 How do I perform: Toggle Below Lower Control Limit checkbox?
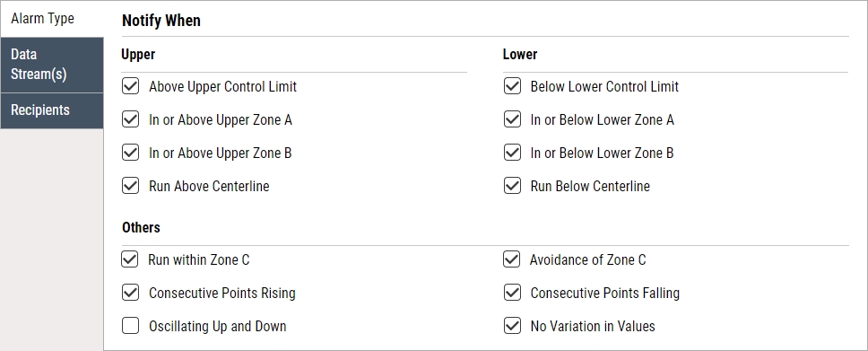[x=512, y=86]
